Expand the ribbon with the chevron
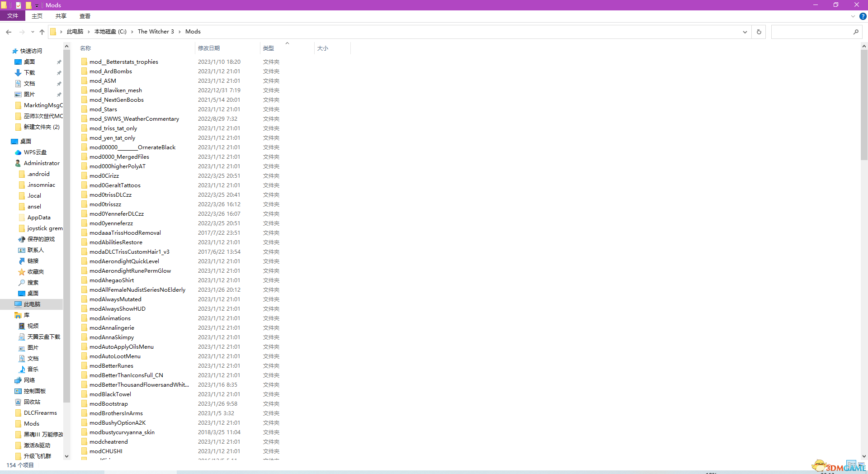This screenshot has height=474, width=868. (853, 16)
